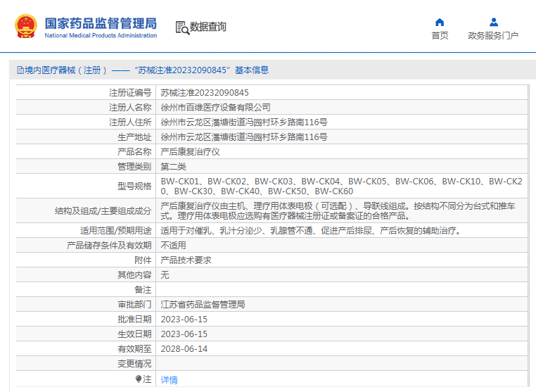
Task: Click the 附件 label
Action: pos(143,260)
